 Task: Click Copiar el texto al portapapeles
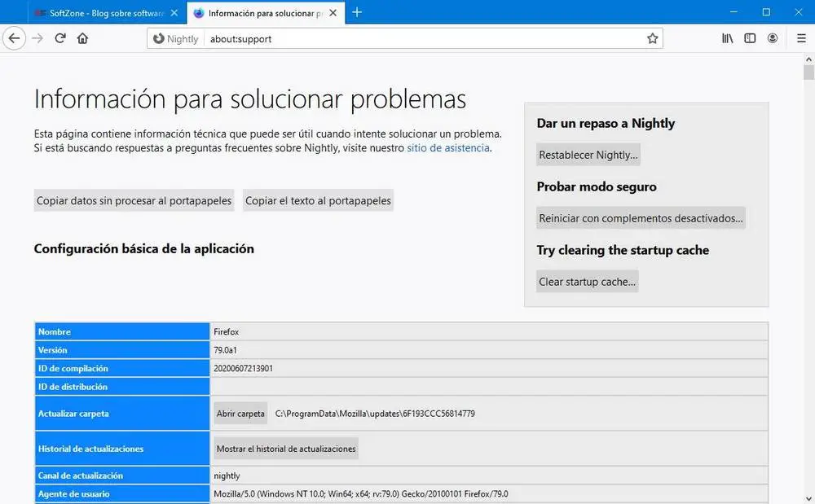pyautogui.click(x=318, y=201)
